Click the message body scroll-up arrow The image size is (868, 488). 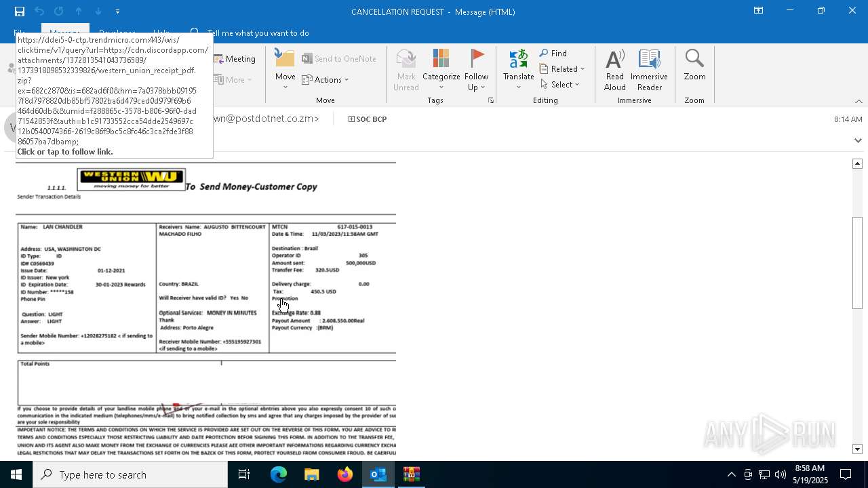[857, 163]
